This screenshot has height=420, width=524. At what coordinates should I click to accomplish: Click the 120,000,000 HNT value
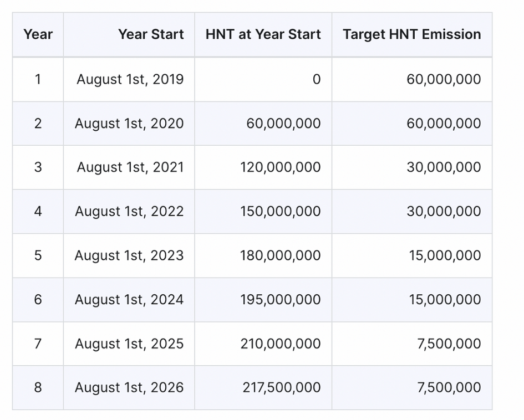click(280, 167)
